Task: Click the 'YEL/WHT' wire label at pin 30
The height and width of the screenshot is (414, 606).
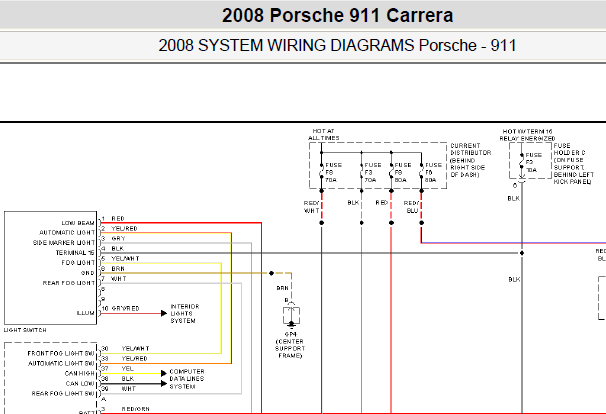Action: coord(135,349)
